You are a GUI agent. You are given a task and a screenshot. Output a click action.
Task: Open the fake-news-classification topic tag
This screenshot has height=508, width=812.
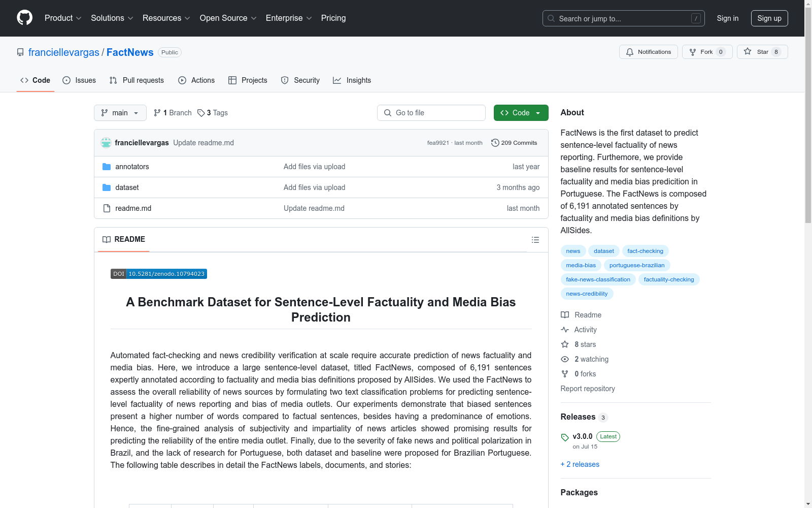(598, 279)
